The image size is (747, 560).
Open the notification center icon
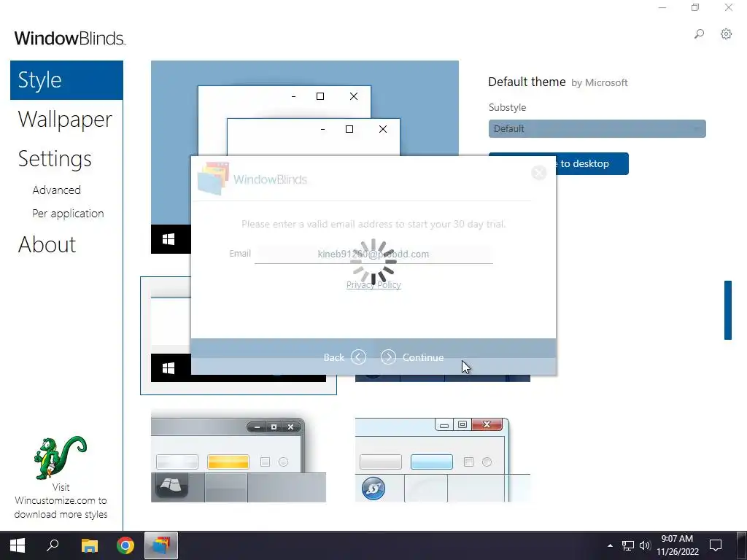715,545
